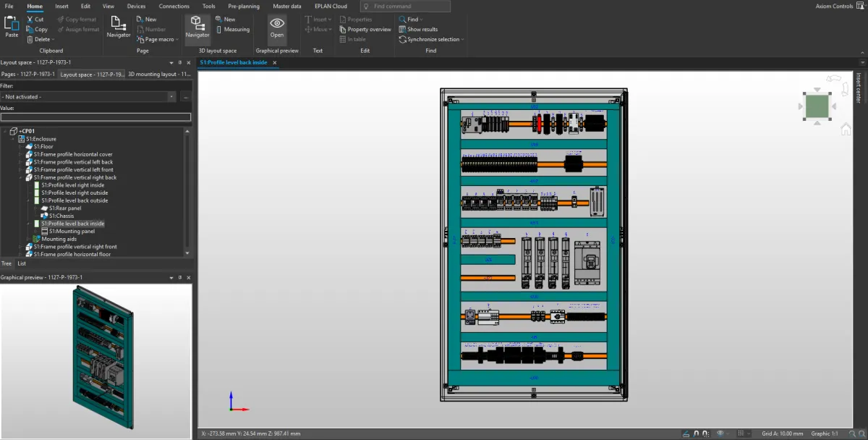Collapse the S1:Frame profile vertical right back node
The image size is (868, 440).
[21, 177]
